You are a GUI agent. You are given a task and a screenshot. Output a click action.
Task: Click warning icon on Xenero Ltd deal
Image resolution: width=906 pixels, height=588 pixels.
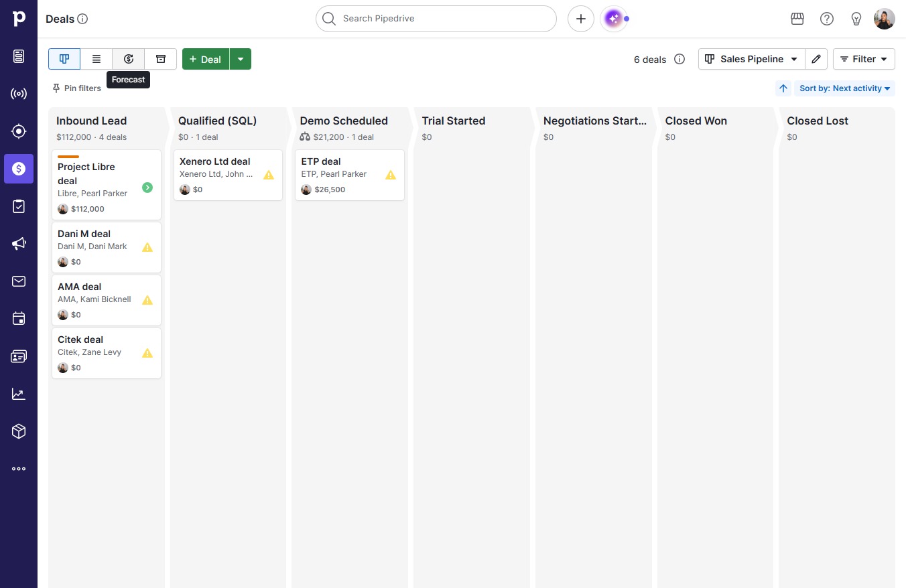pos(269,175)
